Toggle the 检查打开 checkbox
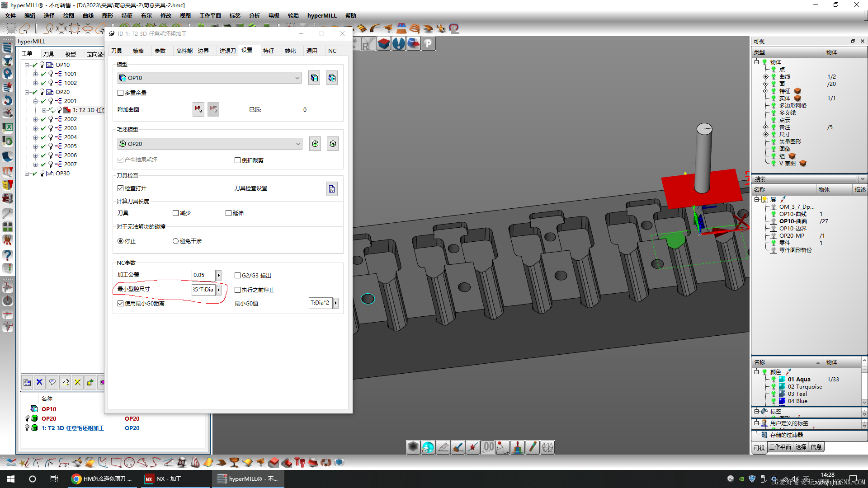This screenshot has height=488, width=868. click(x=120, y=188)
